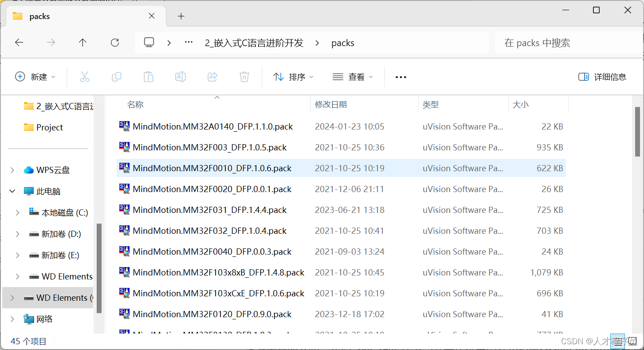Expand the 本地磁盘 (C:) node
Screen dimensions: 644x350
[18, 212]
